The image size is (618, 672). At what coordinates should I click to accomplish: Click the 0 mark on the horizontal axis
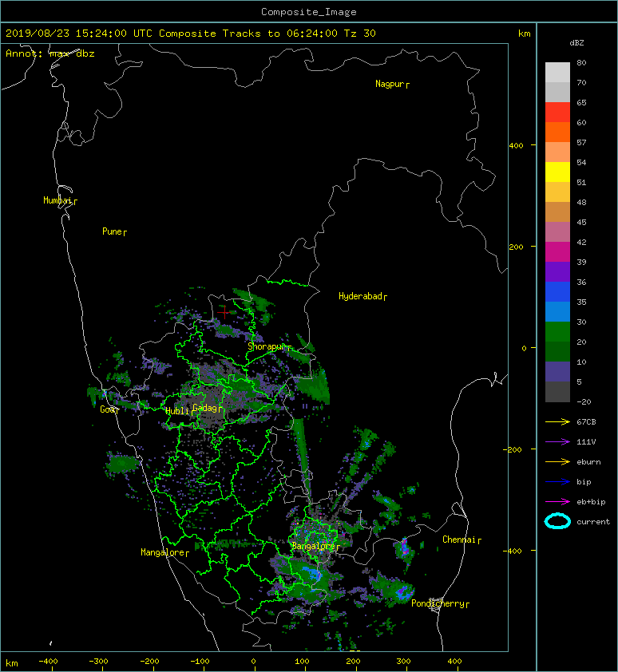click(253, 662)
